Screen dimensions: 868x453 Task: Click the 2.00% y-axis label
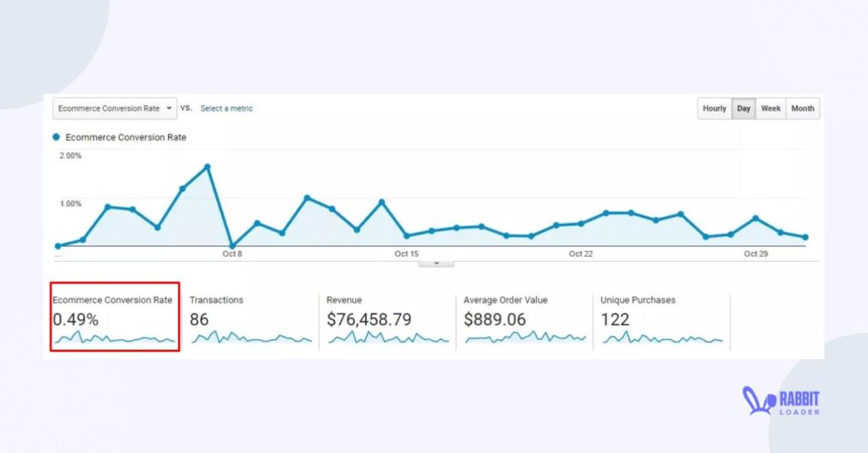pyautogui.click(x=70, y=156)
